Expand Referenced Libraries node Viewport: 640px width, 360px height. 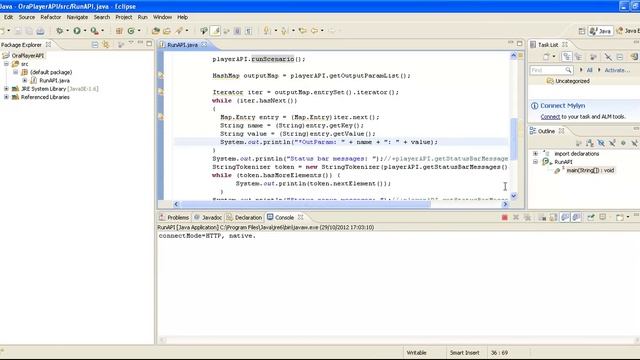(x=7, y=97)
